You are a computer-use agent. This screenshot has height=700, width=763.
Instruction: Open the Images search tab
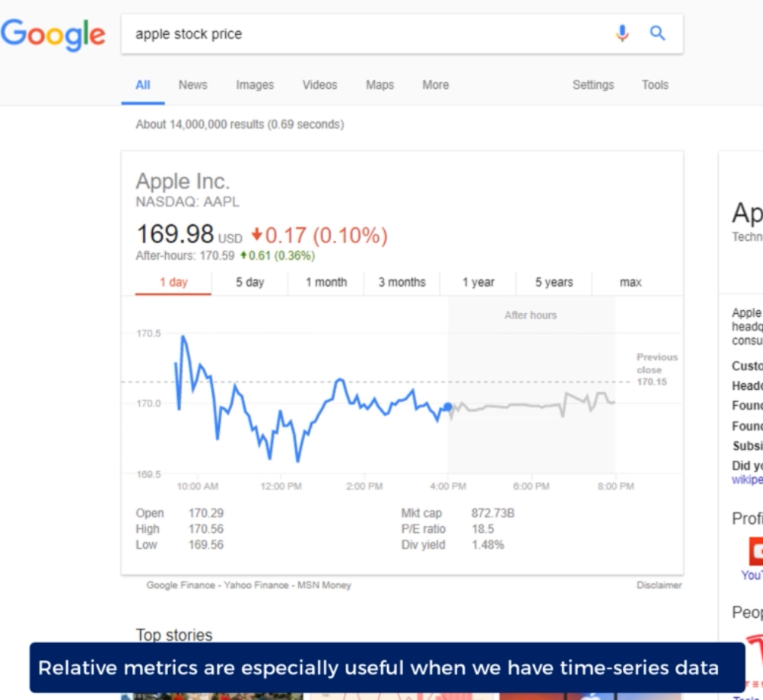click(255, 85)
